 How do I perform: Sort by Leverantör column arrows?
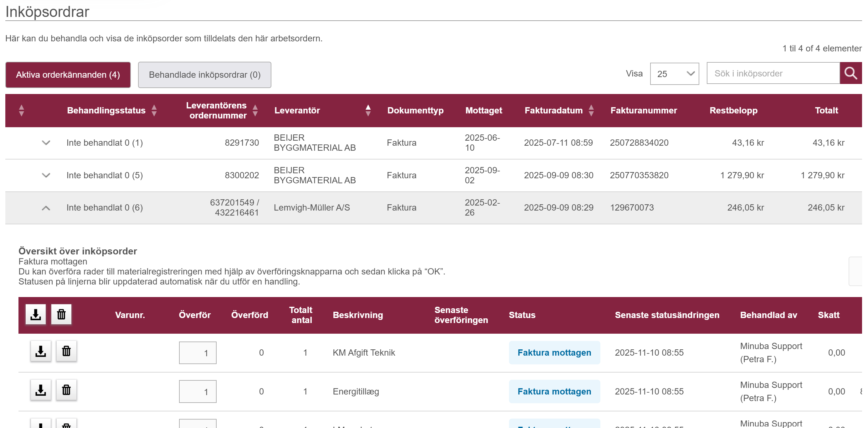tap(368, 110)
